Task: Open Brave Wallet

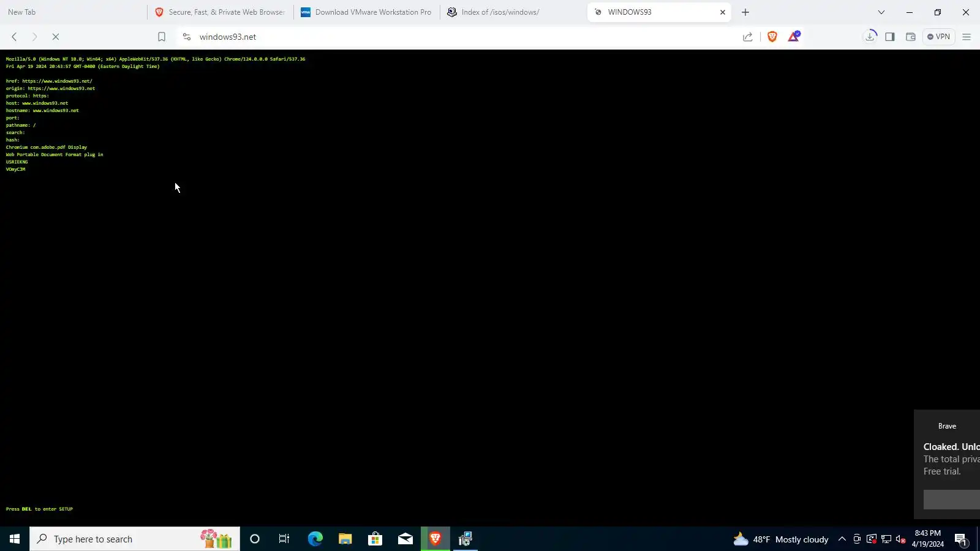Action: click(x=911, y=37)
